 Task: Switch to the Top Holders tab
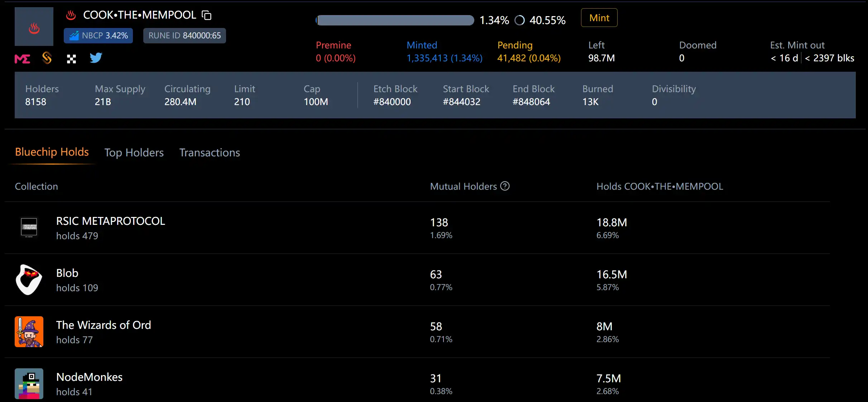134,153
